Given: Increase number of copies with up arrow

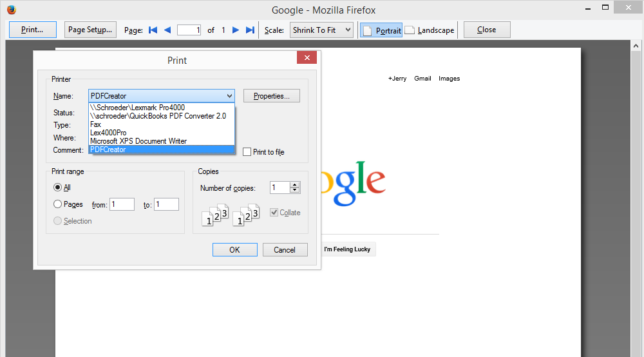Looking at the screenshot, I should (x=294, y=185).
